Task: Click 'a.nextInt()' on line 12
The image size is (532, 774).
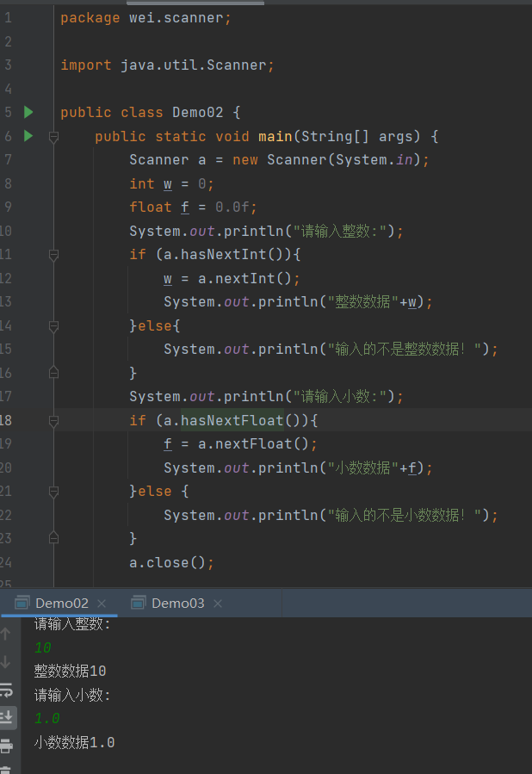Action: coord(244,278)
